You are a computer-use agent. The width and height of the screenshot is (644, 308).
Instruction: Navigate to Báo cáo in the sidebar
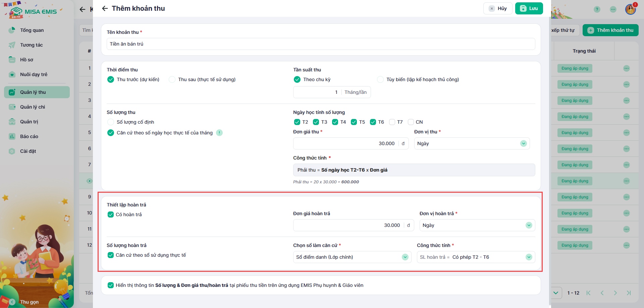tap(29, 136)
